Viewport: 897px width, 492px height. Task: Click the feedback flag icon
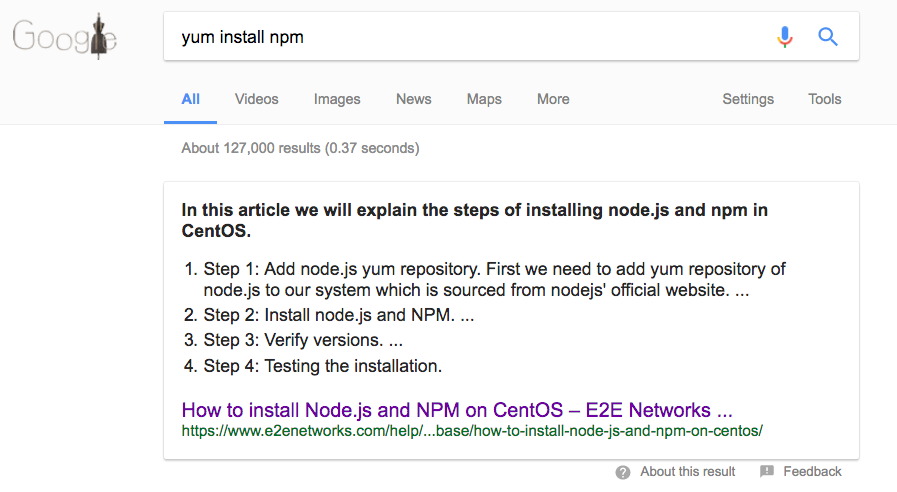click(767, 471)
